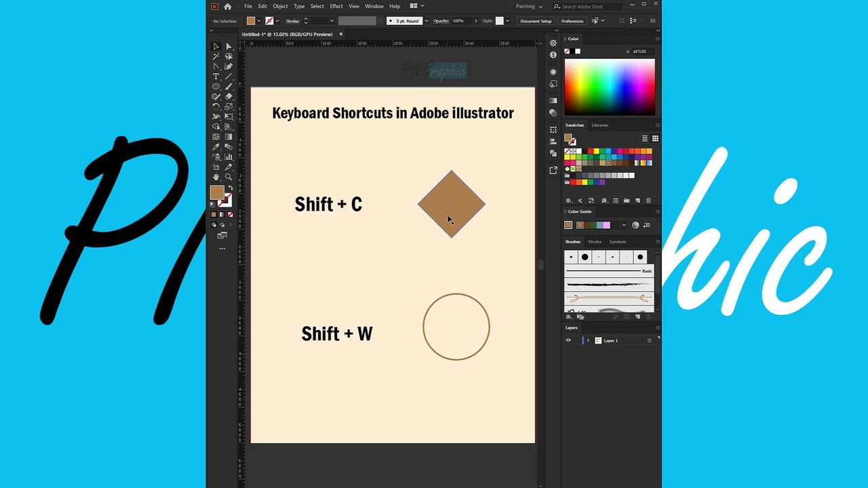Choose the Magic Wand tool
The width and height of the screenshot is (868, 488).
point(216,56)
